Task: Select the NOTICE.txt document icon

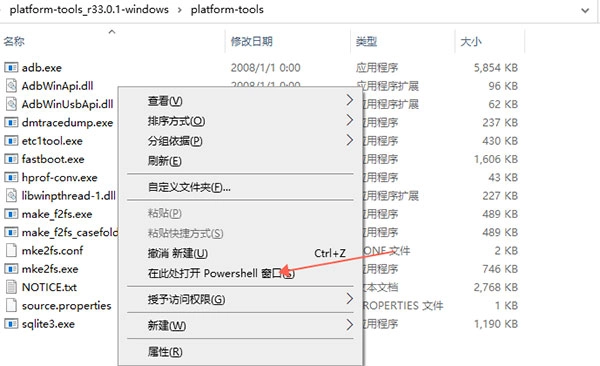Action: 11,287
